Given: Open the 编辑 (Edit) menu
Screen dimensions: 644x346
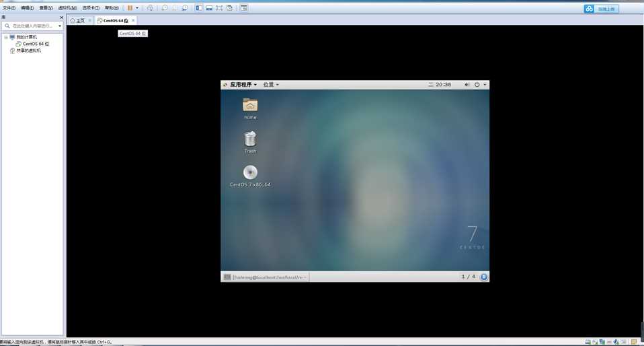Looking at the screenshot, I should pyautogui.click(x=27, y=8).
